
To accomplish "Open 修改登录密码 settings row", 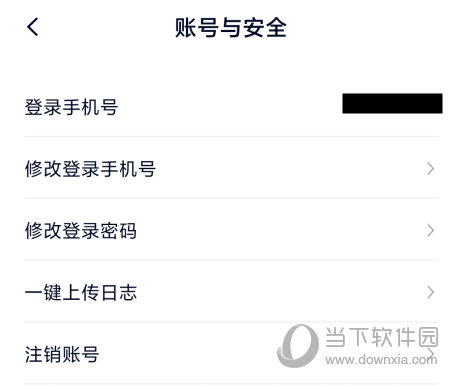I will coord(231,230).
